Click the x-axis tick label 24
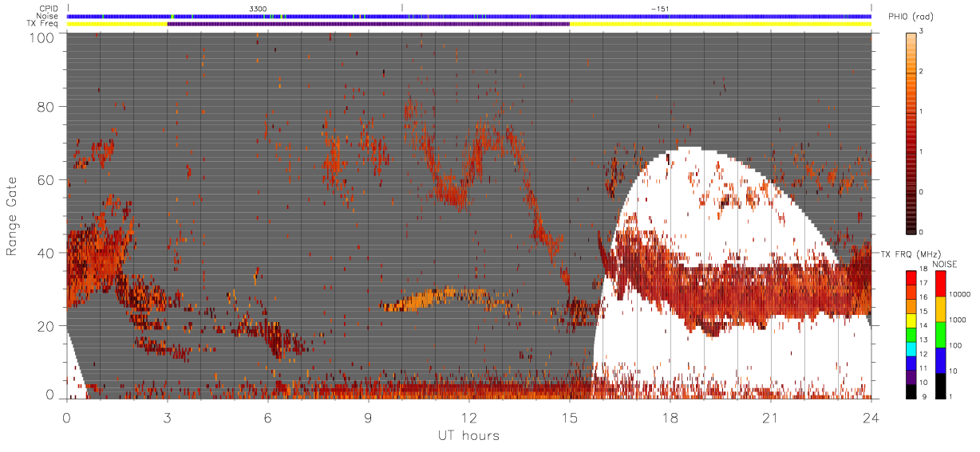This screenshot has height=452, width=980. tap(871, 419)
